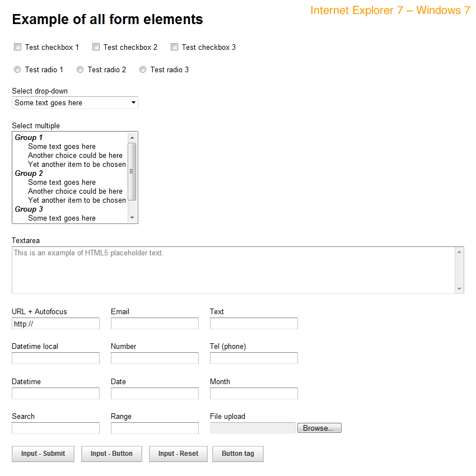Click into the Range input field

click(155, 428)
